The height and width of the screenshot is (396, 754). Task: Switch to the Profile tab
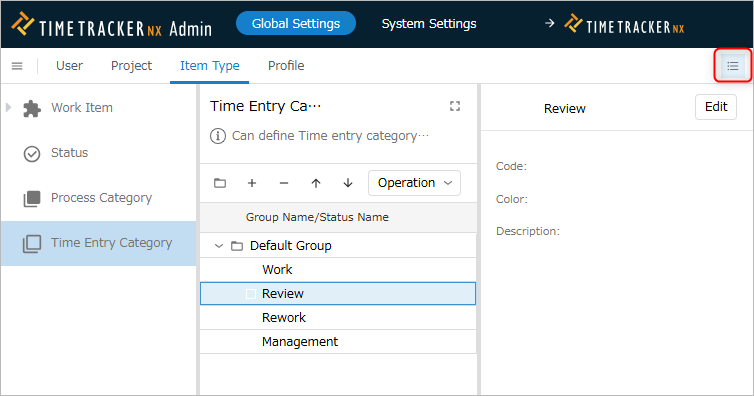[286, 66]
